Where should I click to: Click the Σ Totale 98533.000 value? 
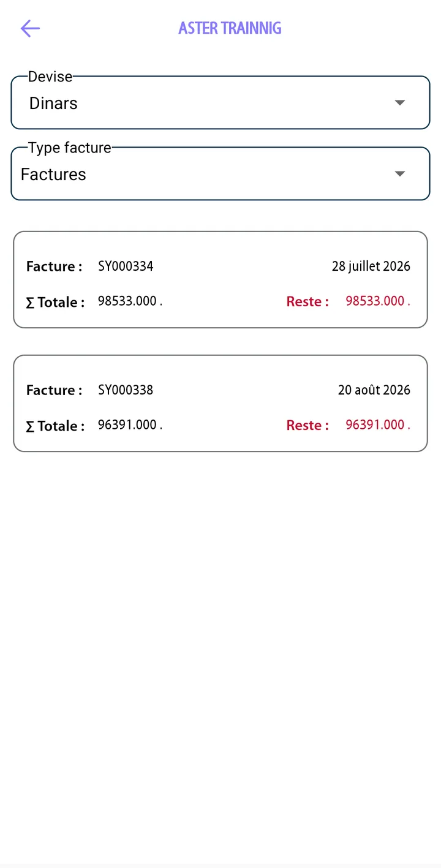click(130, 301)
